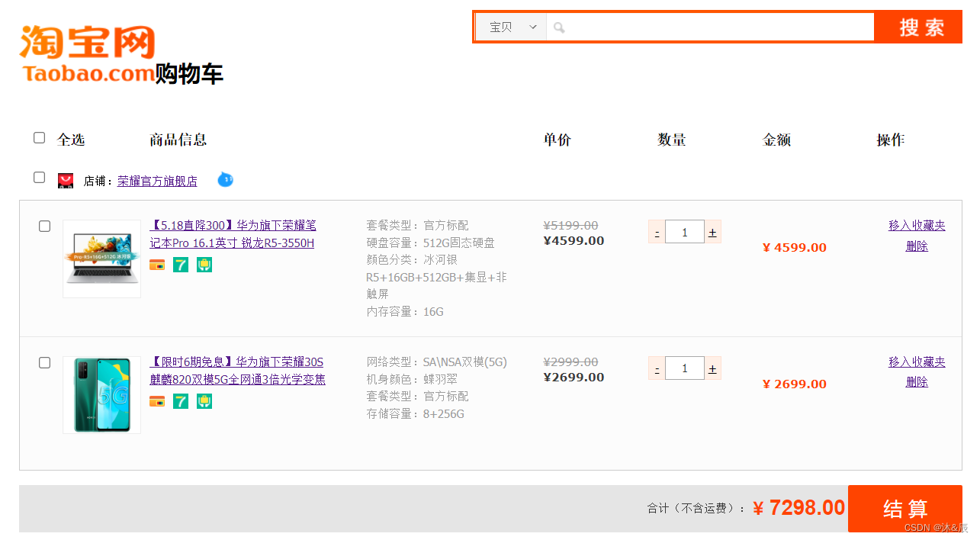Select the 荣耀30S phone checkbox
The height and width of the screenshot is (540, 980).
[45, 363]
